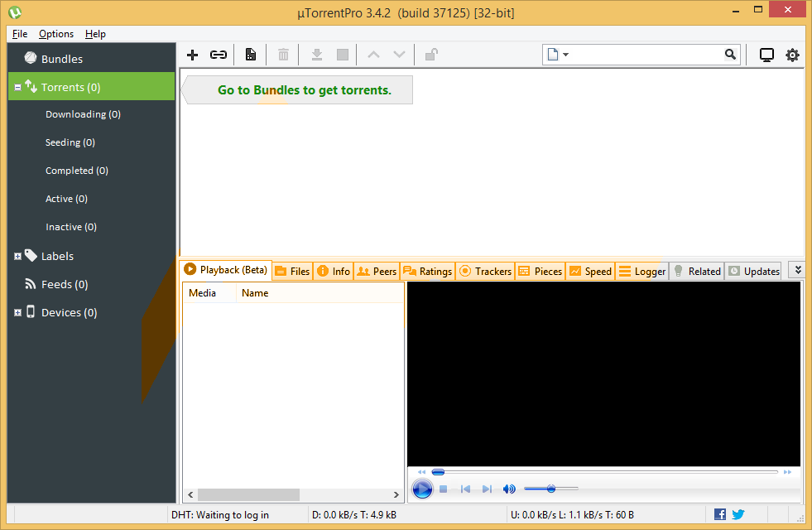Switch to the Peers tab
This screenshot has width=812, height=530.
click(x=377, y=271)
